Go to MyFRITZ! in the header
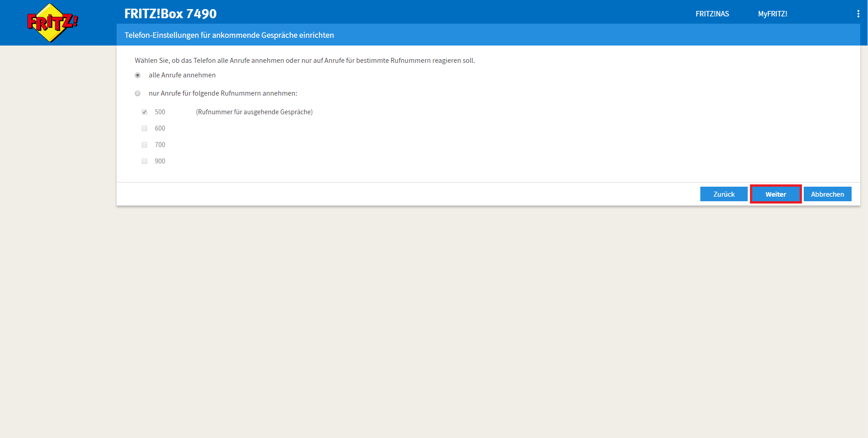This screenshot has width=868, height=438. (772, 14)
